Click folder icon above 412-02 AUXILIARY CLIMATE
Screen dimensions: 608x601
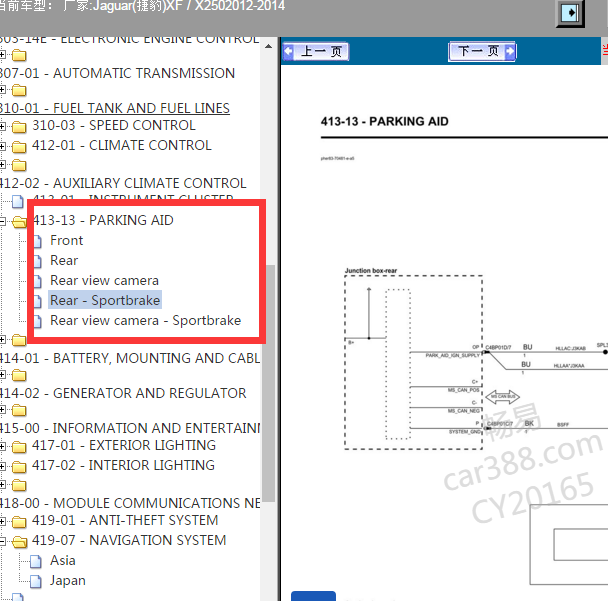[x=19, y=166]
